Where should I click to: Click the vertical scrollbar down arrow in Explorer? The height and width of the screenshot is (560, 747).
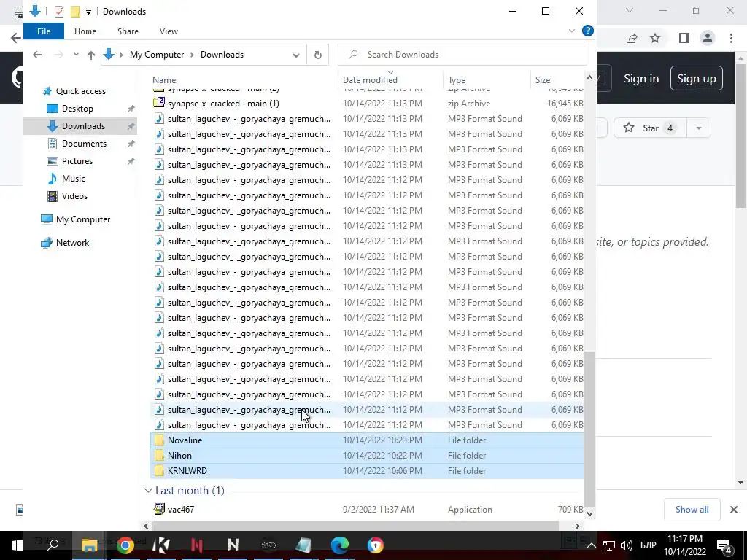pyautogui.click(x=589, y=513)
